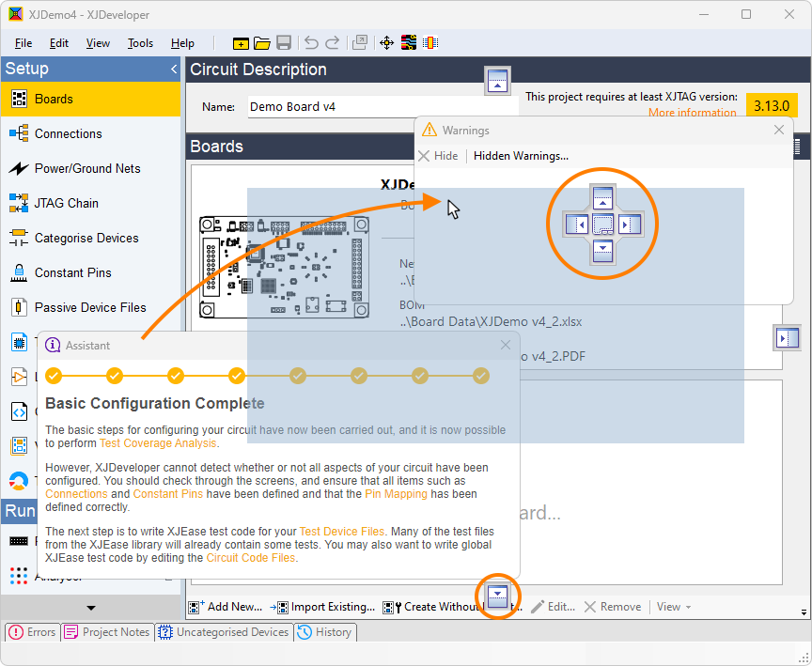Screen dimensions: 812x666
Task: Collapse the Setup sidebar panel
Action: 174,70
